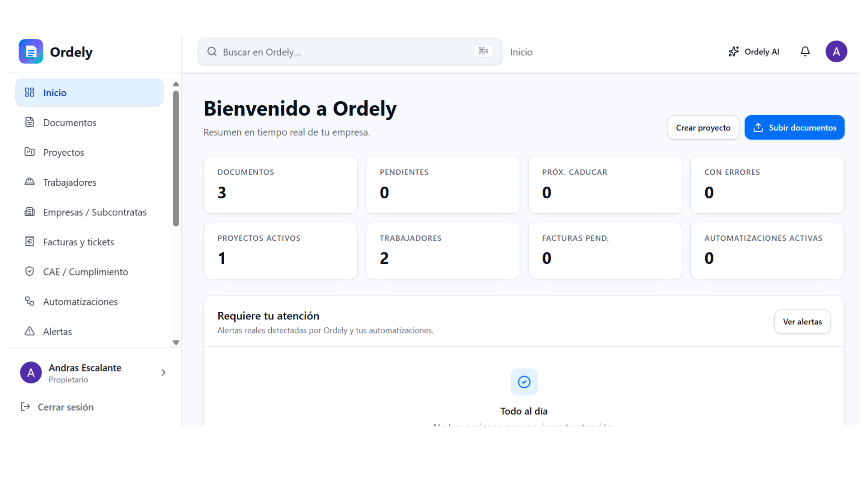Open the Documentos section
Image resolution: width=868 pixels, height=488 pixels.
(90, 122)
